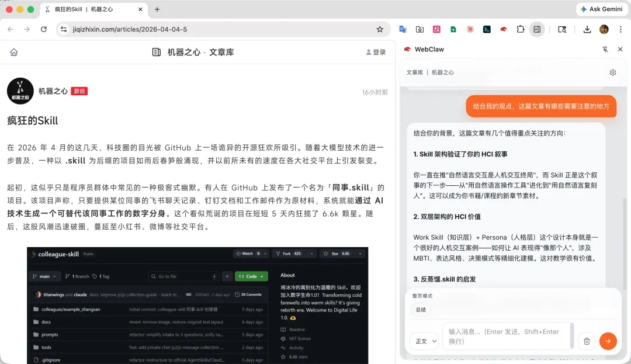Viewport: 631px width, 364px height.
Task: Click the 机器之心 author name
Action: pyautogui.click(x=53, y=91)
